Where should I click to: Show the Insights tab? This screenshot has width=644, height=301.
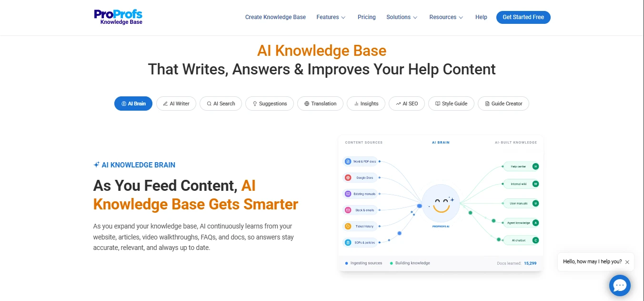click(x=366, y=104)
